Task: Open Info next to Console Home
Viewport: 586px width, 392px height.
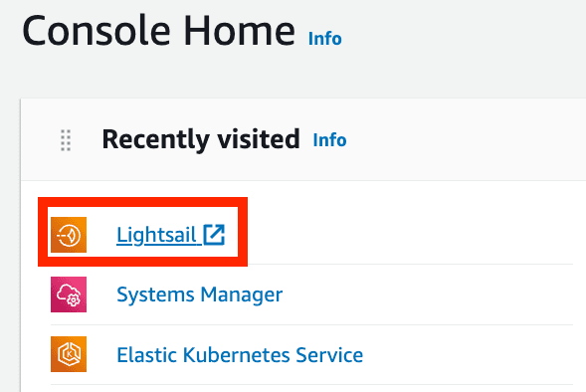Action: 324,39
